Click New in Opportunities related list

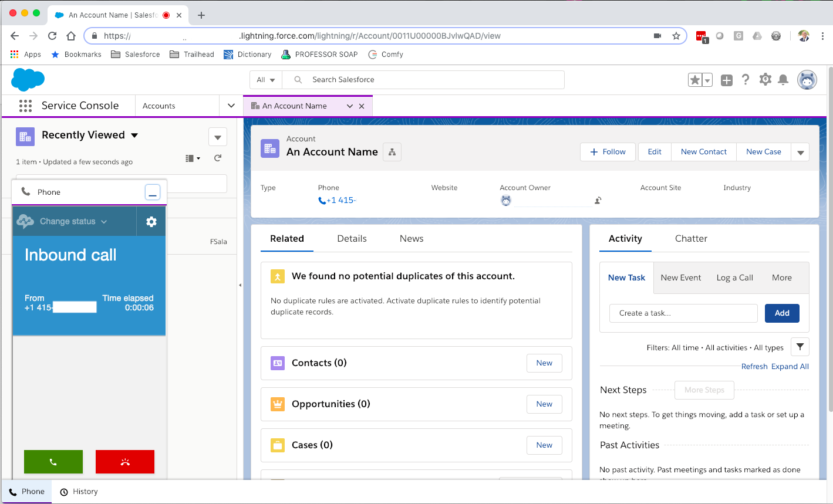tap(544, 404)
